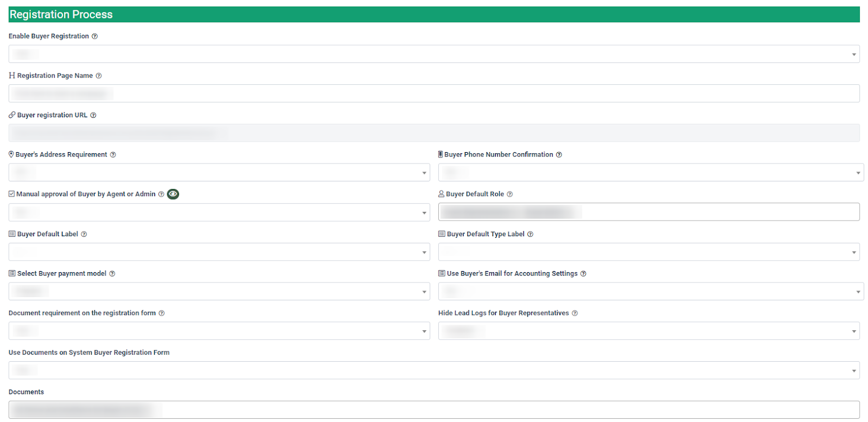Open Use Documents on System Buyer Registration dropdown
Viewport: 868px width, 422px height.
(x=434, y=370)
